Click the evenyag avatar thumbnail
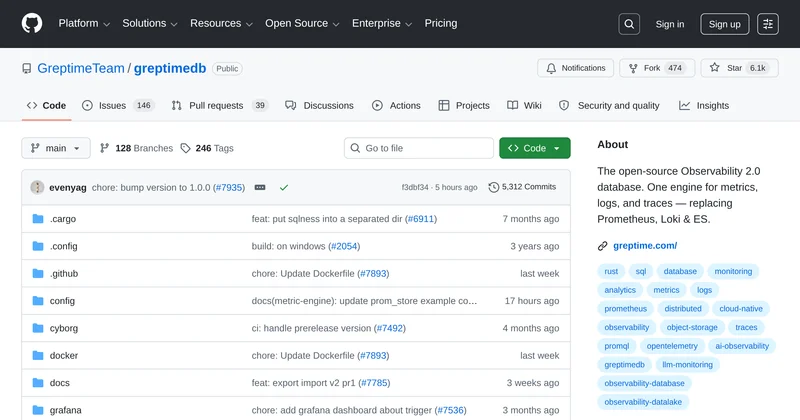Screen dimensions: 800x420 coord(38,187)
